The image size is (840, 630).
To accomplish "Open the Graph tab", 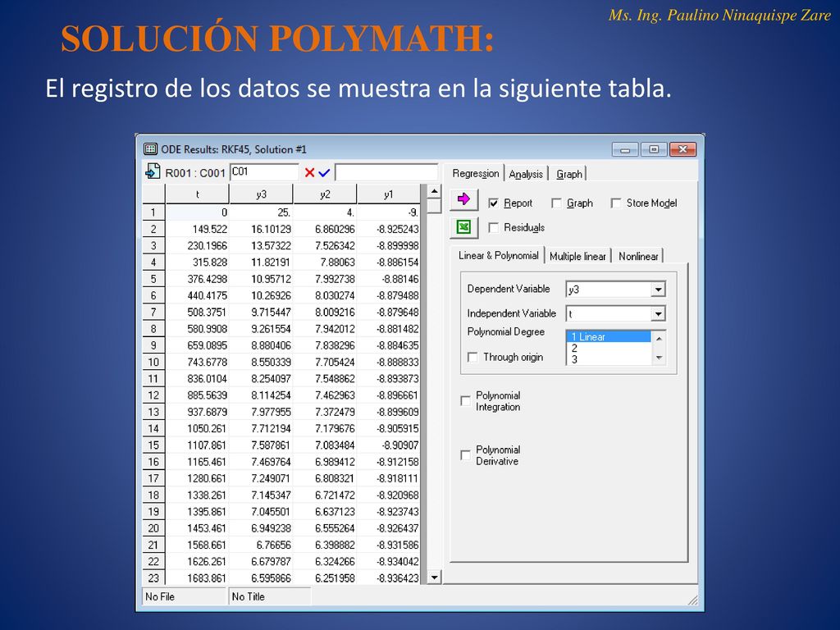I will pos(569,174).
